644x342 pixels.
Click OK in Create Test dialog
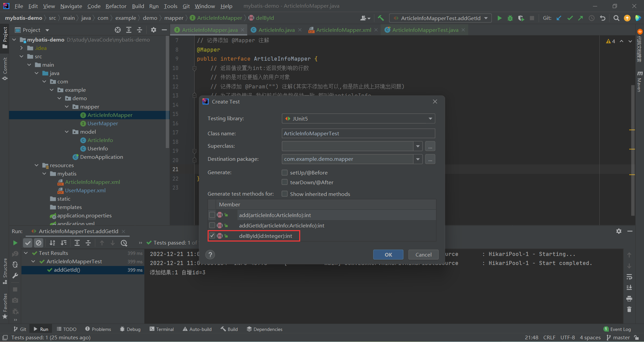pyautogui.click(x=388, y=255)
